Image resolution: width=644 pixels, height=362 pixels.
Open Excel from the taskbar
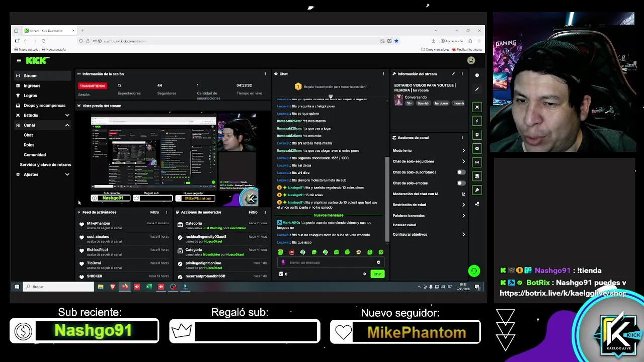pos(149,287)
